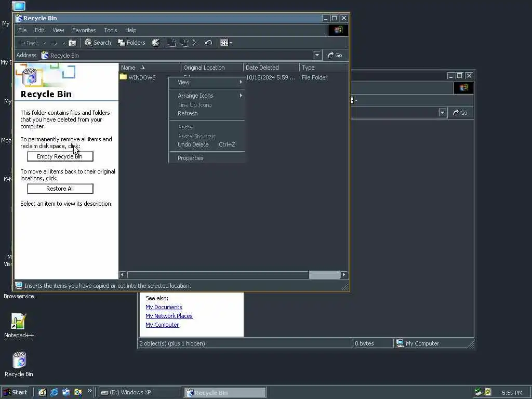The image size is (532, 399).
Task: Select the WINDOWS folder icon
Action: click(x=123, y=77)
